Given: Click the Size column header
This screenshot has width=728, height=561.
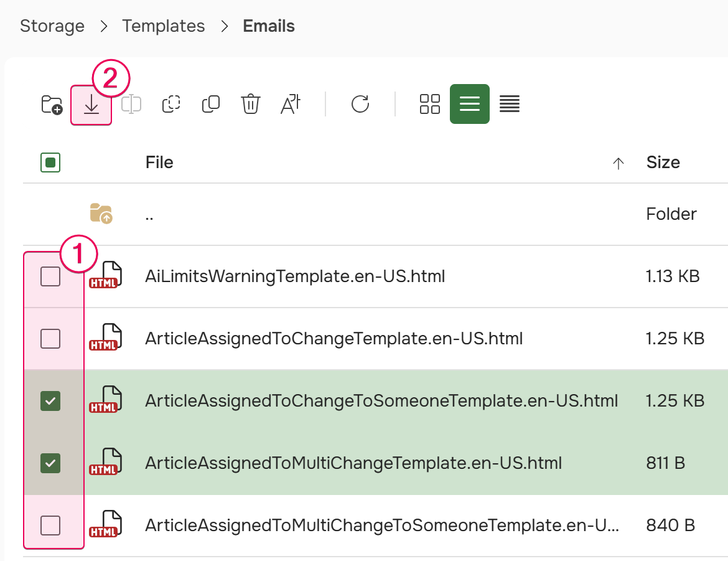Looking at the screenshot, I should pos(663,163).
